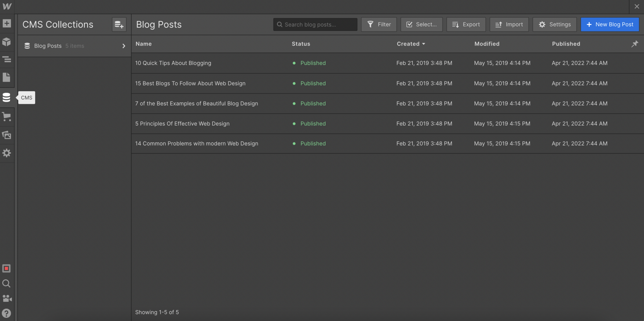Open site Settings gear in sidebar
Screen dimensions: 644x321
(x=7, y=153)
